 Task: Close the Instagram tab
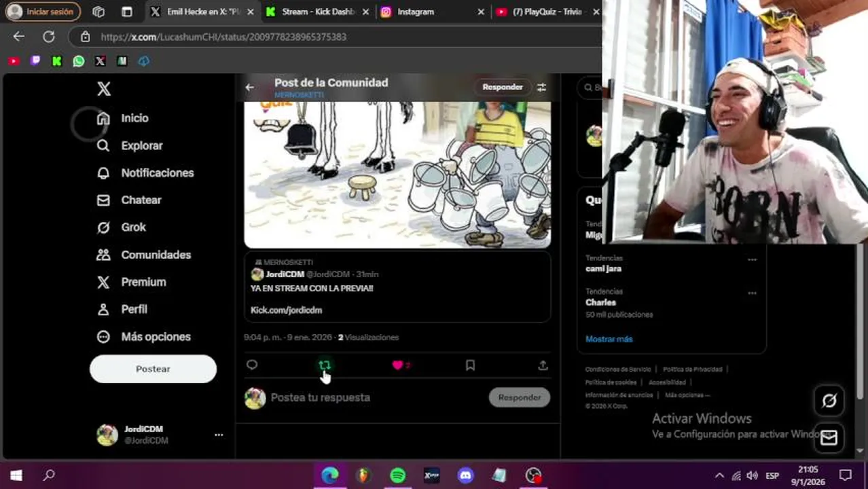[x=481, y=12]
